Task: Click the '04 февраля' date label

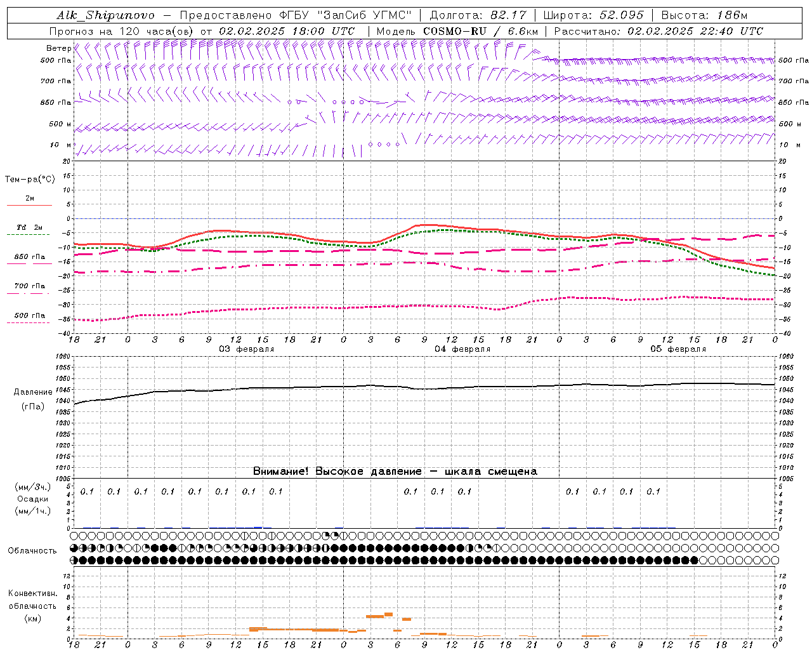Action: (x=462, y=349)
